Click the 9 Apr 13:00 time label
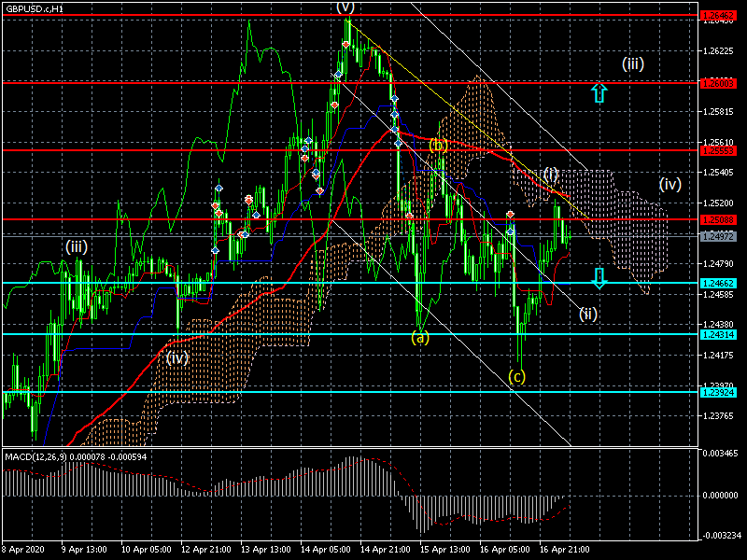 pos(84,549)
